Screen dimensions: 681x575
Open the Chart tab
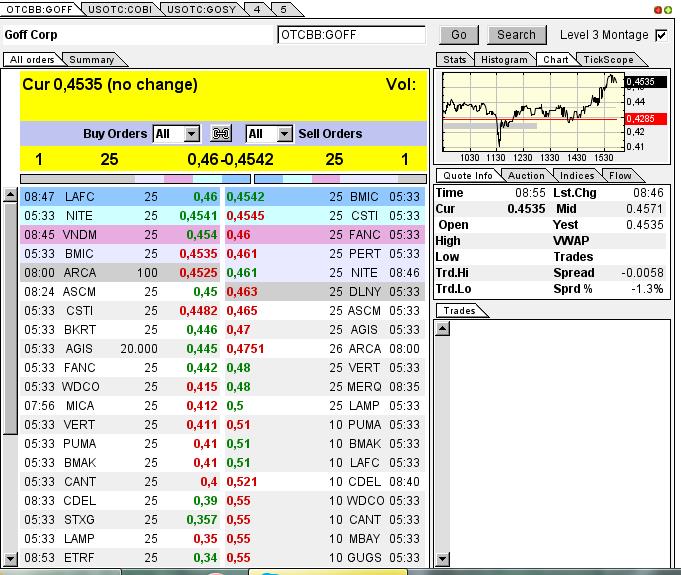(x=555, y=59)
